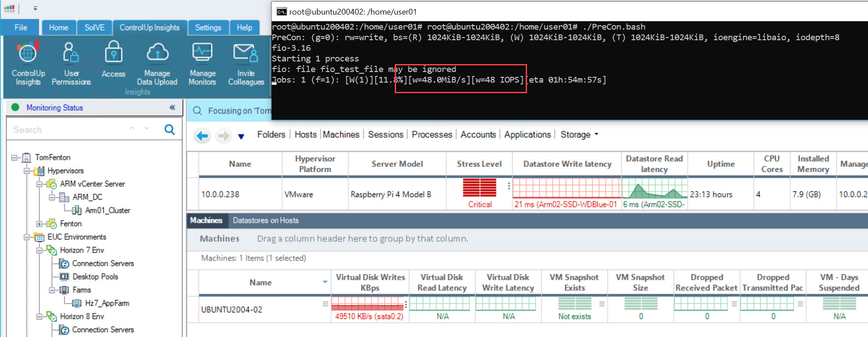Open quick access toolbar dropdown arrow

point(35,8)
